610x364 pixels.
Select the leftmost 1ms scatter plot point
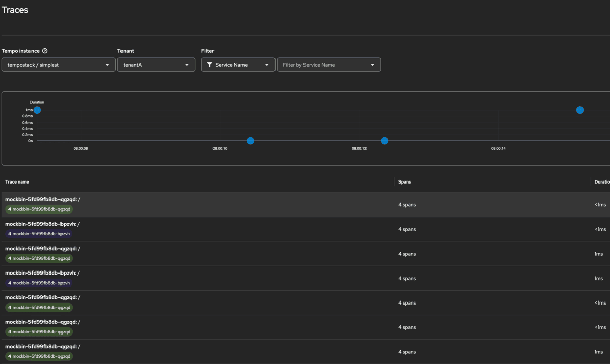(x=37, y=110)
